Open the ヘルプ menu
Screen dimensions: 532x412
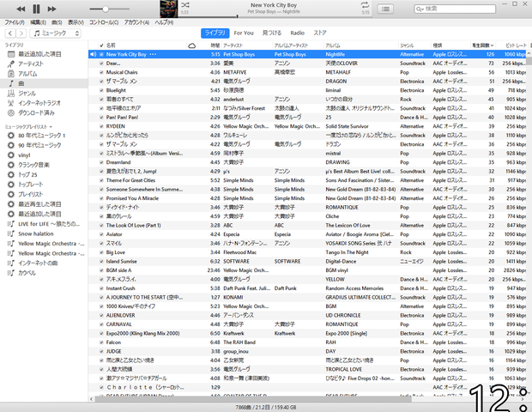click(164, 22)
